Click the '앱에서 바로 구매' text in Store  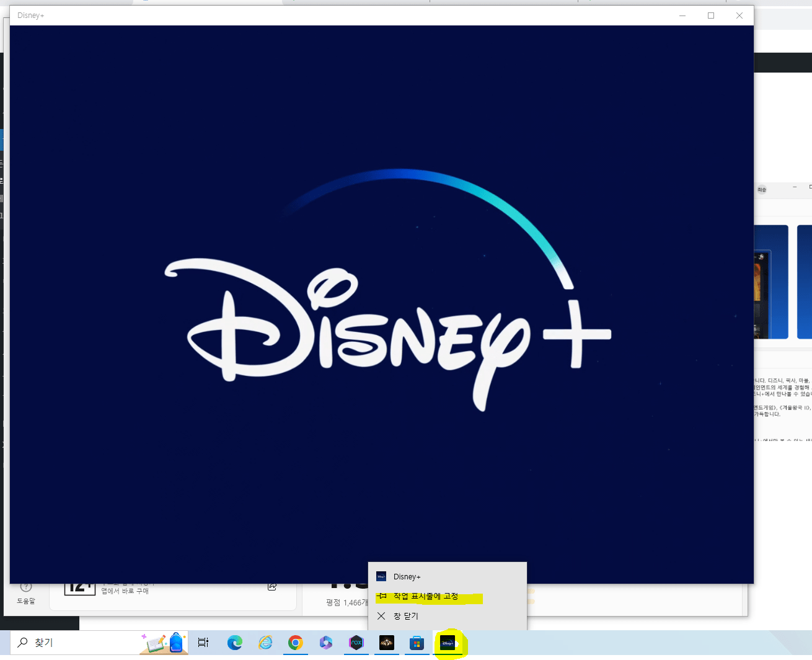pyautogui.click(x=125, y=591)
